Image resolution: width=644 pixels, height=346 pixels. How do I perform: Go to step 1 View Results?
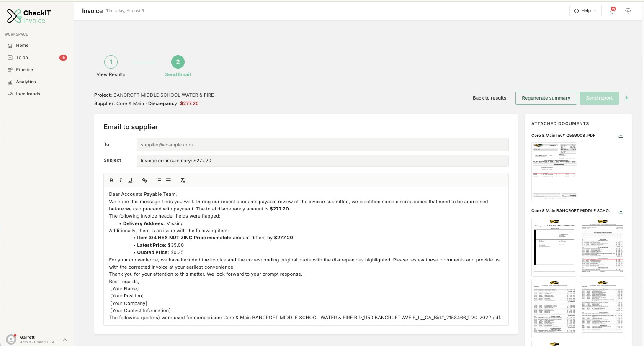pos(111,66)
